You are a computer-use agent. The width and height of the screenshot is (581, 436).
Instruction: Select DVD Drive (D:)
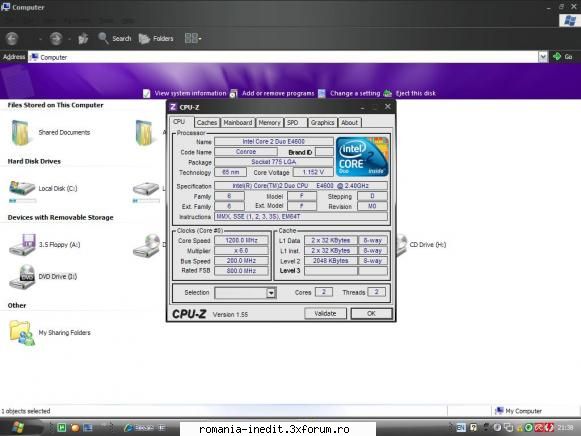[43, 277]
